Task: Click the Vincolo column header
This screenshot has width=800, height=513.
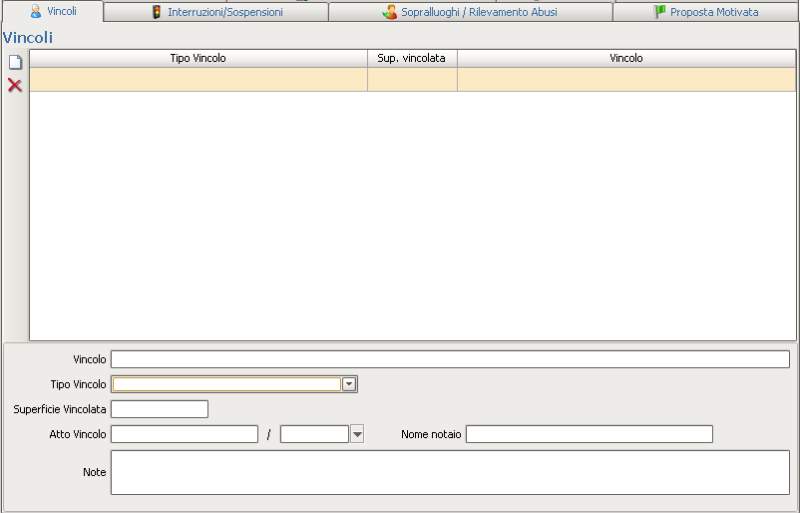Action: [627, 58]
